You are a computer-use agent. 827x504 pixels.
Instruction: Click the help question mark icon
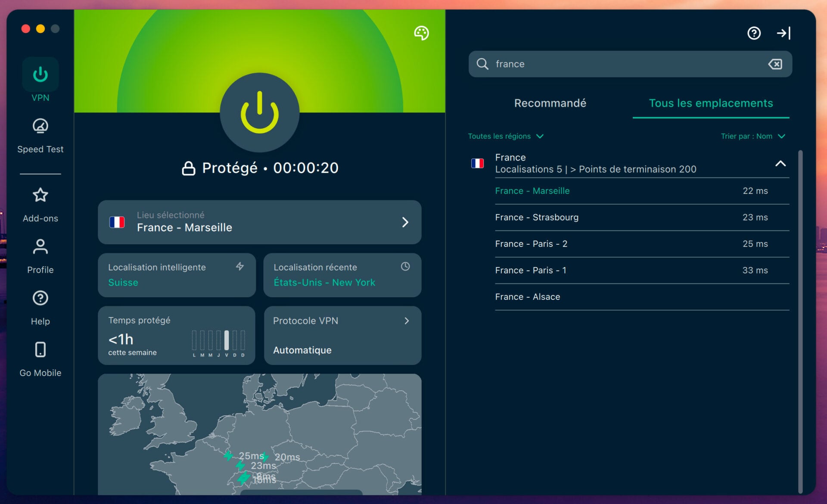click(x=754, y=33)
